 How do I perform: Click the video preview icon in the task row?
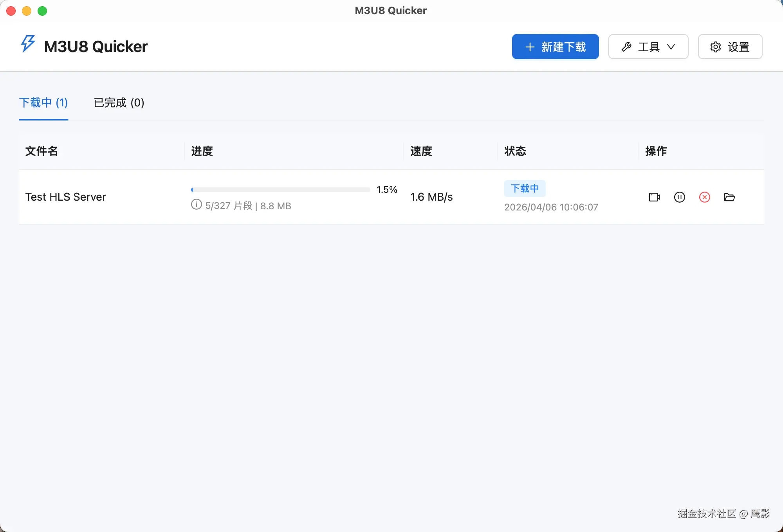pyautogui.click(x=654, y=197)
